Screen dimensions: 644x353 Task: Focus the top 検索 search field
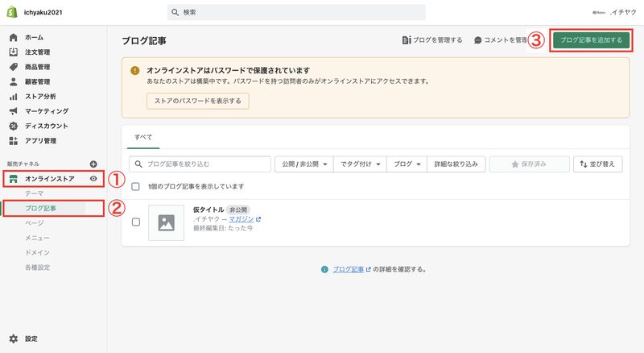[x=296, y=12]
